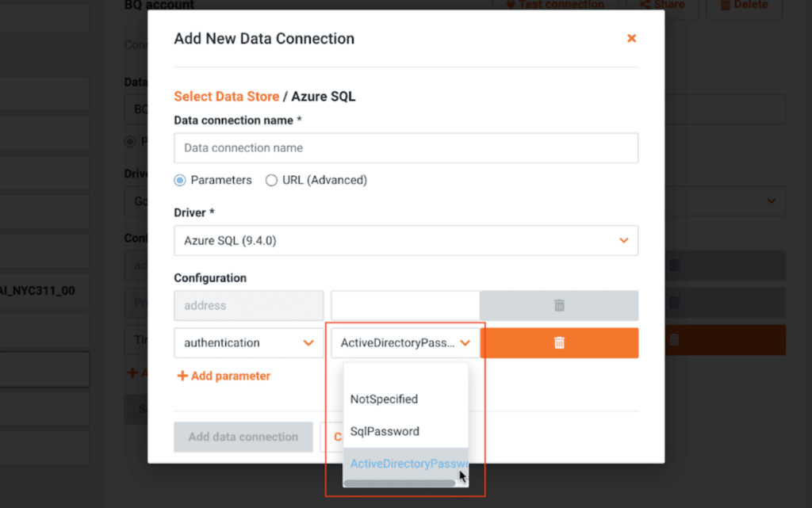Click the gray trash icon beside address
812x508 pixels.
coord(559,305)
